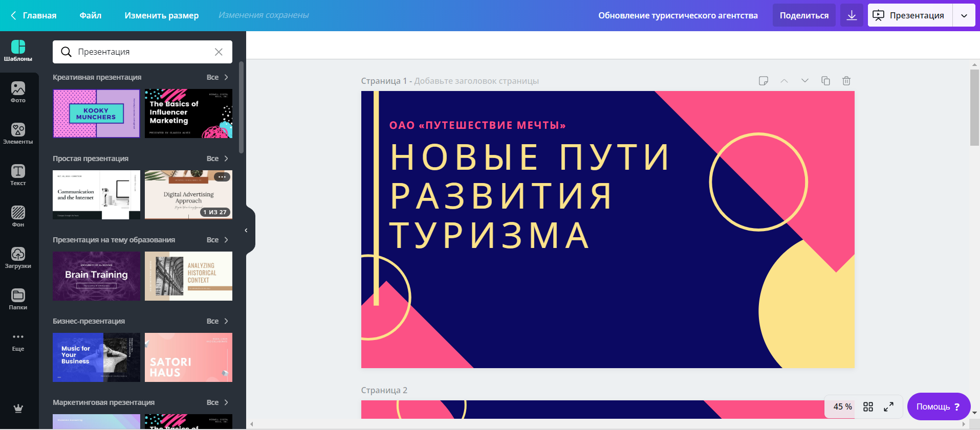The image size is (980, 430).
Task: Expand all Креативная презентация templates
Action: [x=217, y=77]
